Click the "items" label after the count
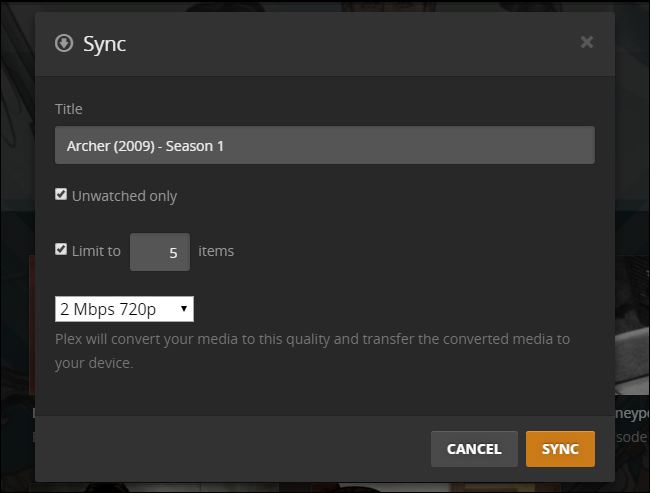The image size is (650, 493). [x=216, y=251]
